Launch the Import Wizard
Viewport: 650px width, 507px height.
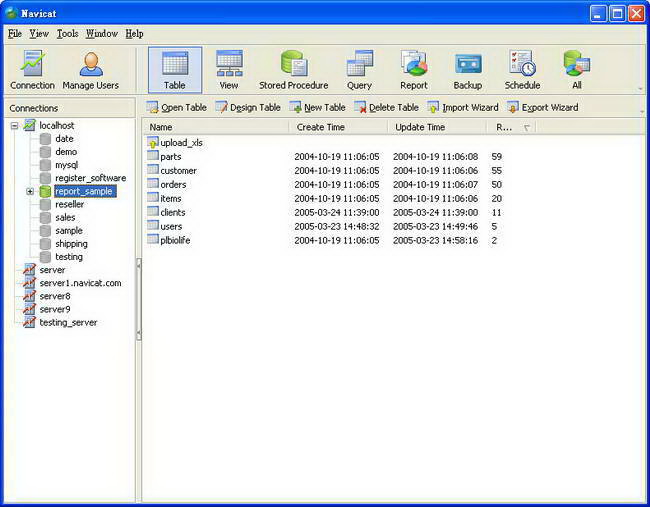pos(463,108)
